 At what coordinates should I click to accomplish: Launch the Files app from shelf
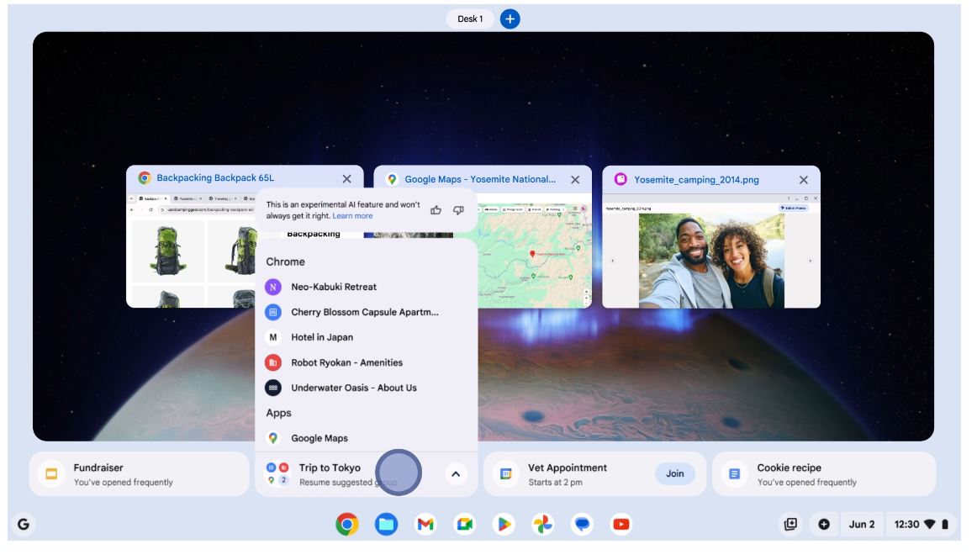[387, 525]
